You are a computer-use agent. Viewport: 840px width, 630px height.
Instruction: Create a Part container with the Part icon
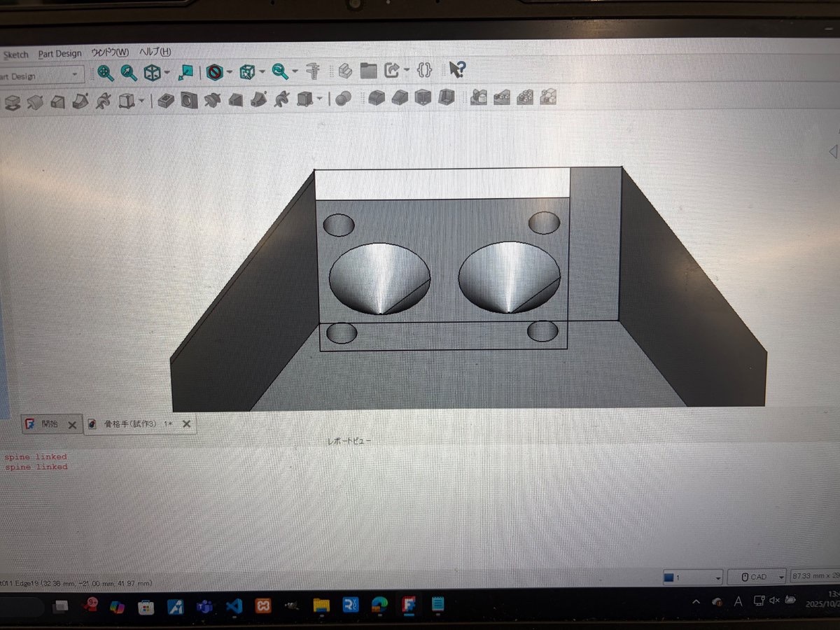(x=344, y=71)
